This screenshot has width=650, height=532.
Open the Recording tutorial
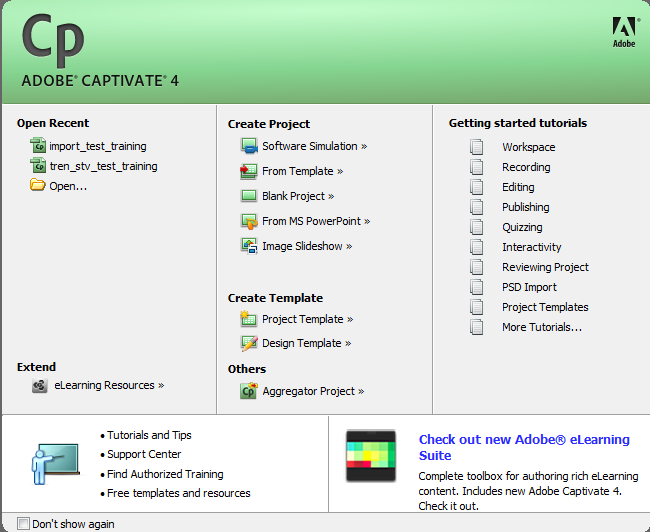(x=526, y=167)
